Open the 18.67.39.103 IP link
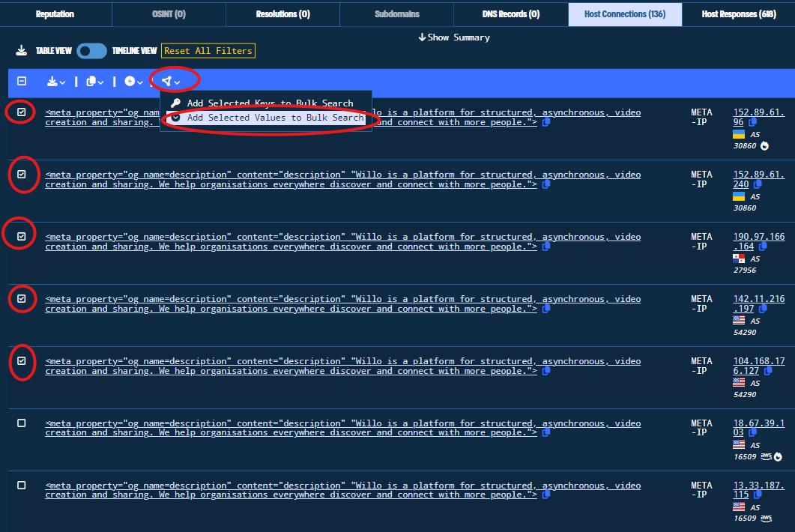The width and height of the screenshot is (795, 532). click(758, 428)
